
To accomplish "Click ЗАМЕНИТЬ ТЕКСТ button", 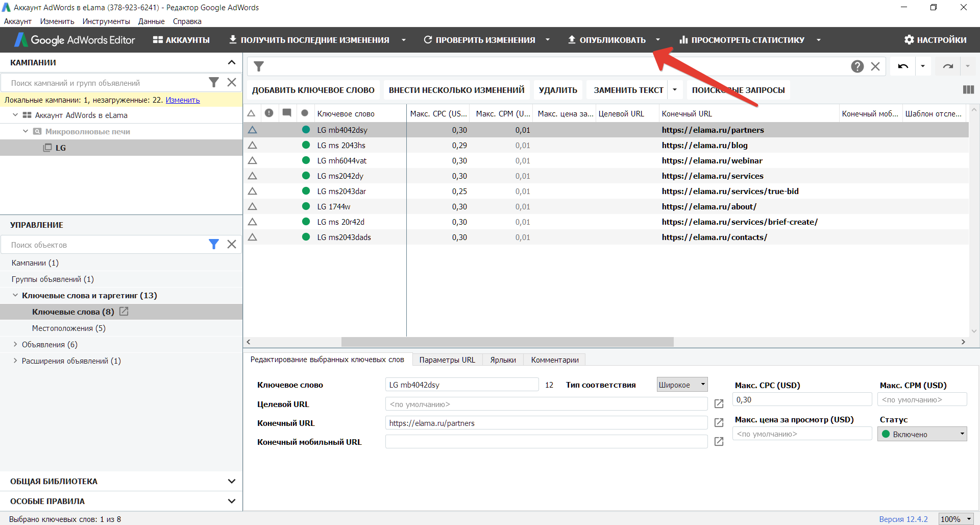I will (x=628, y=90).
